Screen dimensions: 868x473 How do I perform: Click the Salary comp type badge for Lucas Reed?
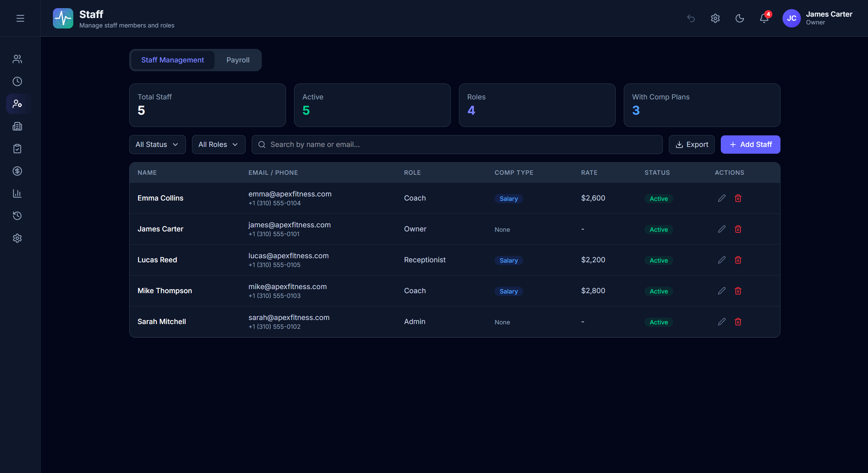coord(508,260)
